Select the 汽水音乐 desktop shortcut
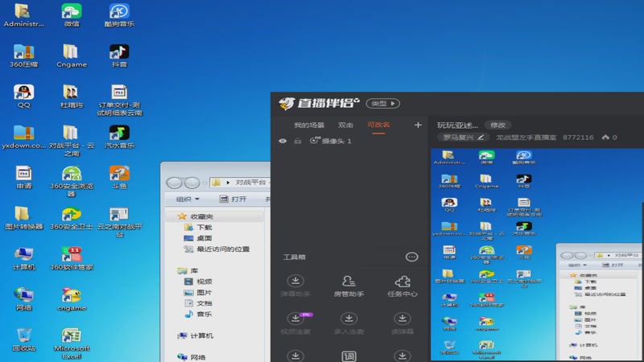 119,137
